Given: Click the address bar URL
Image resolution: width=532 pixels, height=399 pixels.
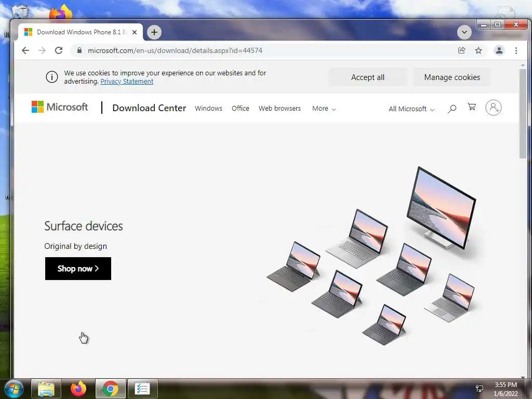Looking at the screenshot, I should pos(175,50).
